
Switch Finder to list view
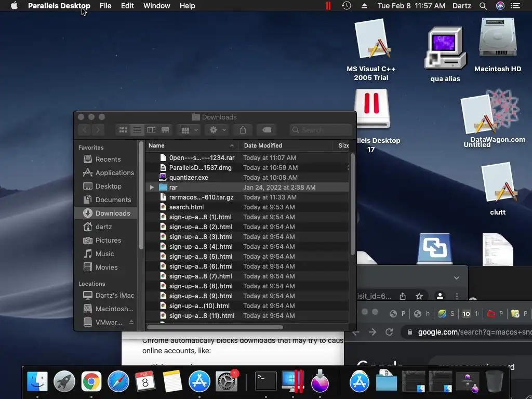[x=137, y=130]
